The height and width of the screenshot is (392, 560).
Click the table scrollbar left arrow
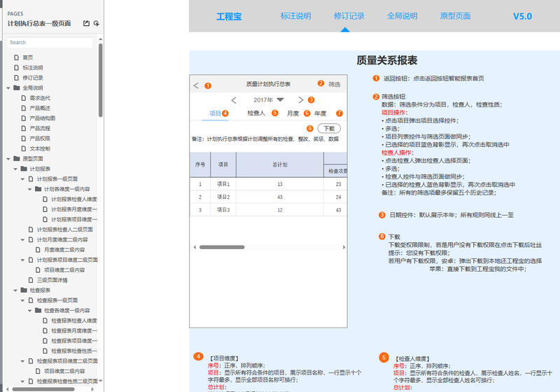[195, 247]
